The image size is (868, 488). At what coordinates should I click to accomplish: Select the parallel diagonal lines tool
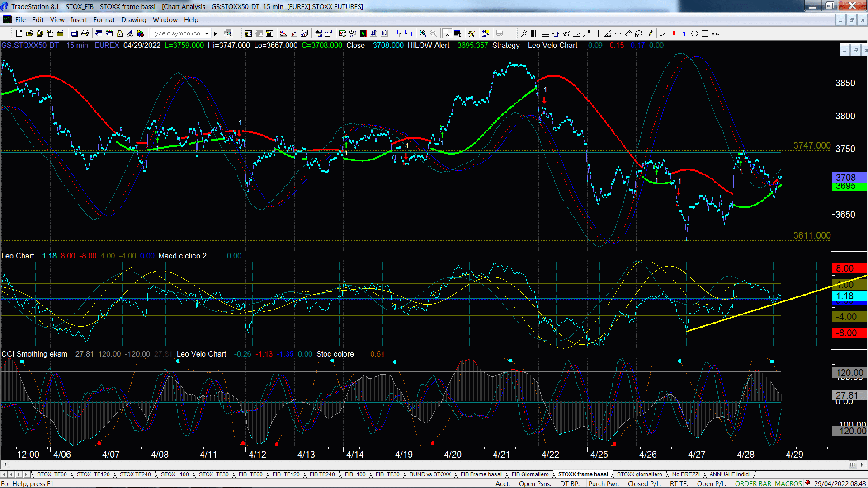pos(628,33)
